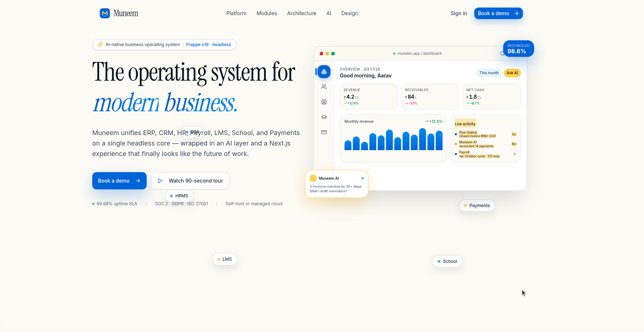Click the muneem.app / dashboard address text

(419, 54)
